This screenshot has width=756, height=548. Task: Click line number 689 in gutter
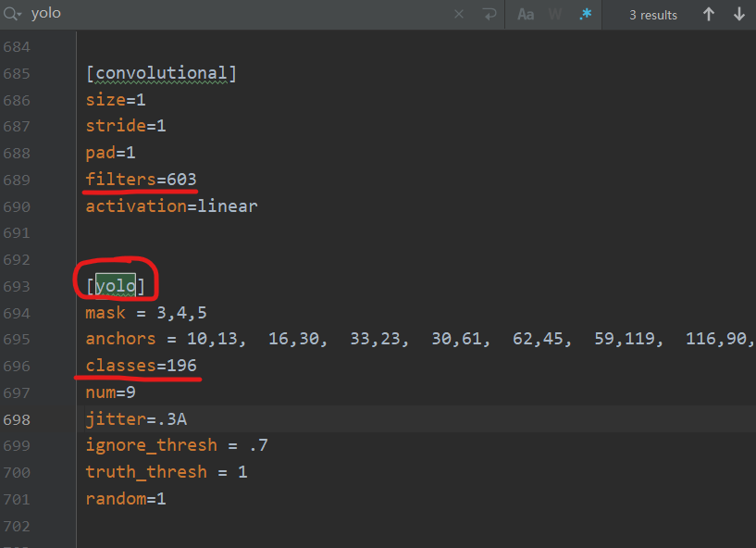17,181
